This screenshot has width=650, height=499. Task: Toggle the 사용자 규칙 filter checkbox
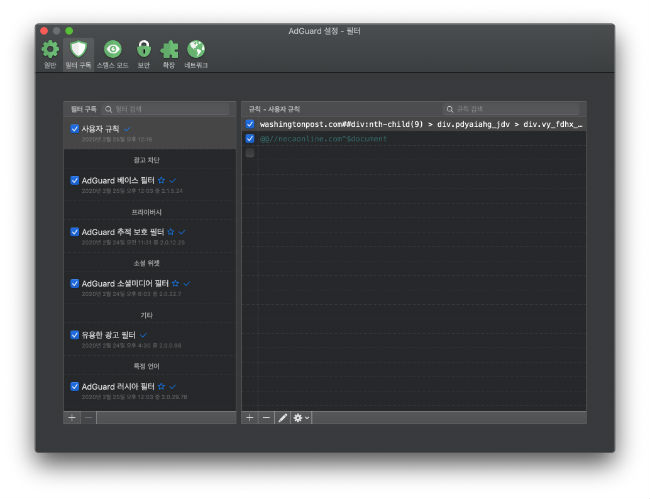(75, 128)
